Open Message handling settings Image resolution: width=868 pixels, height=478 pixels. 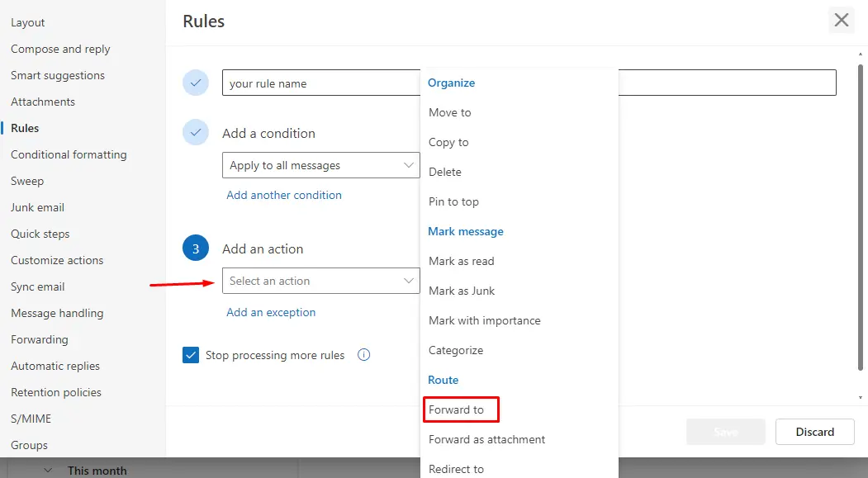click(x=57, y=313)
